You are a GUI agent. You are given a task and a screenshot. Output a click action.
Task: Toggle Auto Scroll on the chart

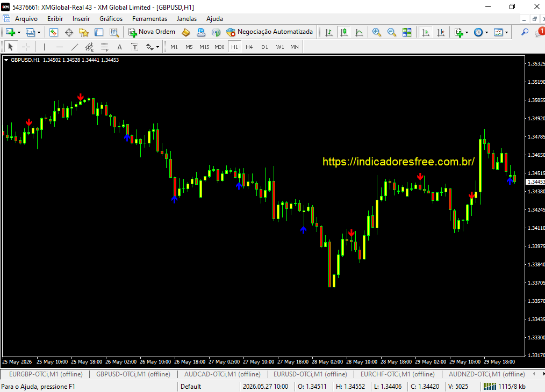pos(426,32)
